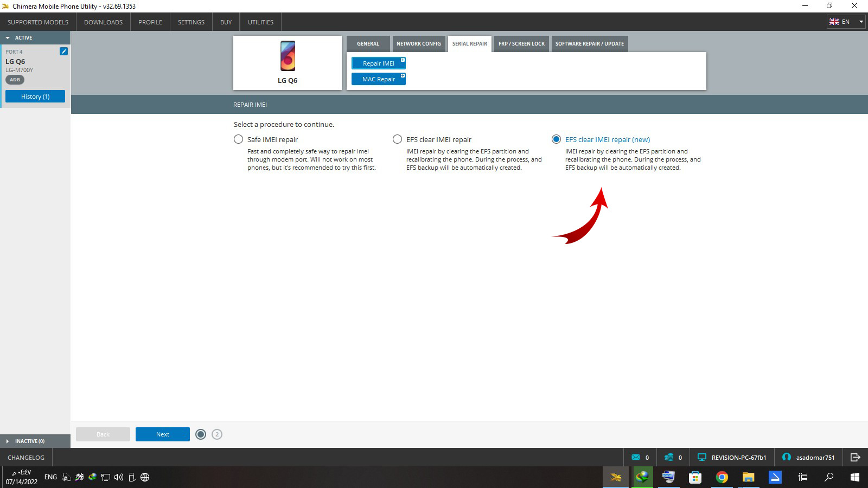The image size is (868, 488).
Task: Open Microsoft Store from the taskbar
Action: (x=695, y=477)
